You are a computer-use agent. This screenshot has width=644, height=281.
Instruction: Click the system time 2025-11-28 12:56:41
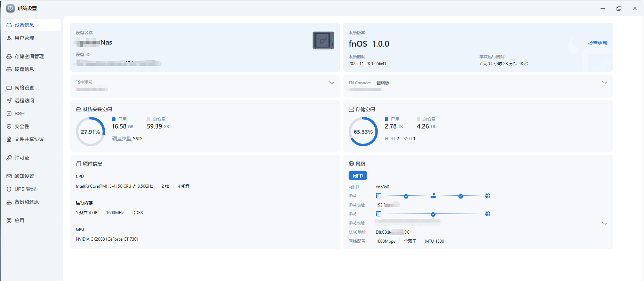tap(367, 64)
